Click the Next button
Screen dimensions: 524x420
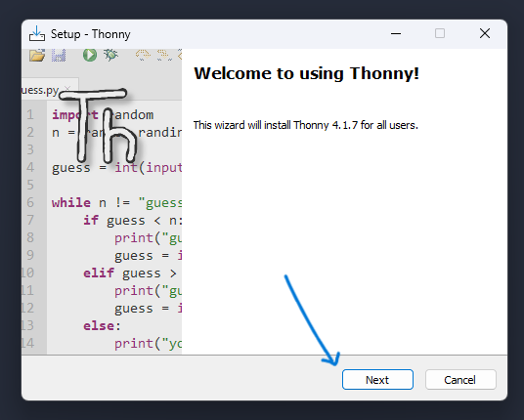point(377,380)
